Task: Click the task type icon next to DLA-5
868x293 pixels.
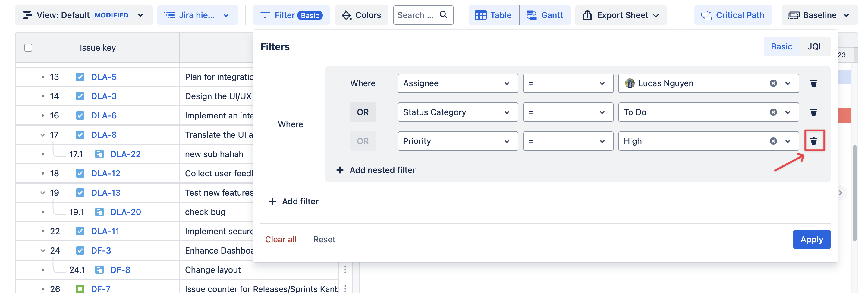Action: click(x=80, y=77)
